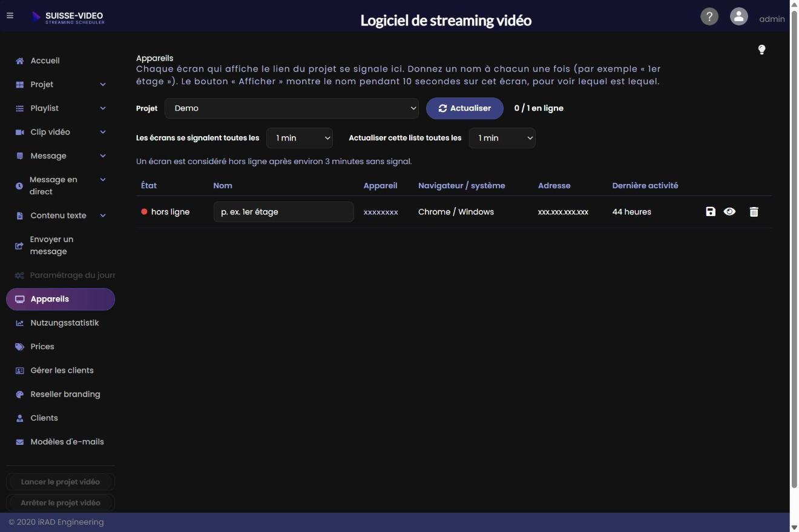Open the admin user avatar

click(738, 16)
